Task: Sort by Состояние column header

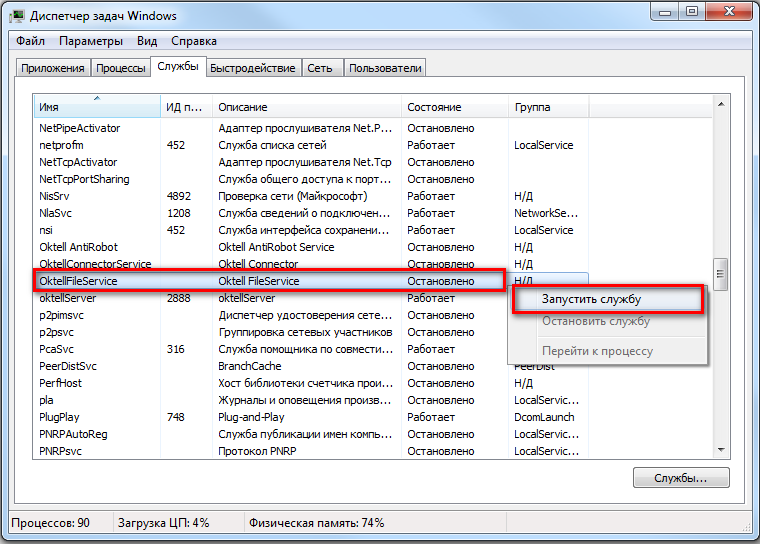Action: point(455,107)
